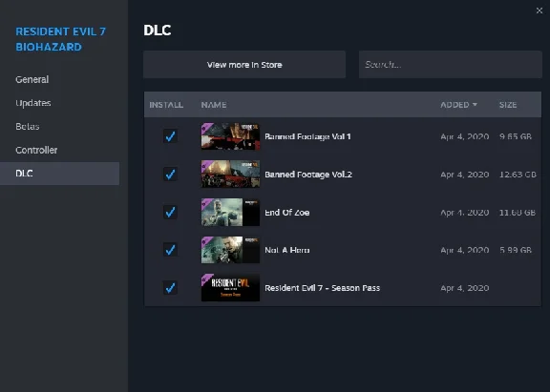Toggle install checkbox for Banned Footage Vol.2
This screenshot has height=392, width=550.
pos(170,175)
